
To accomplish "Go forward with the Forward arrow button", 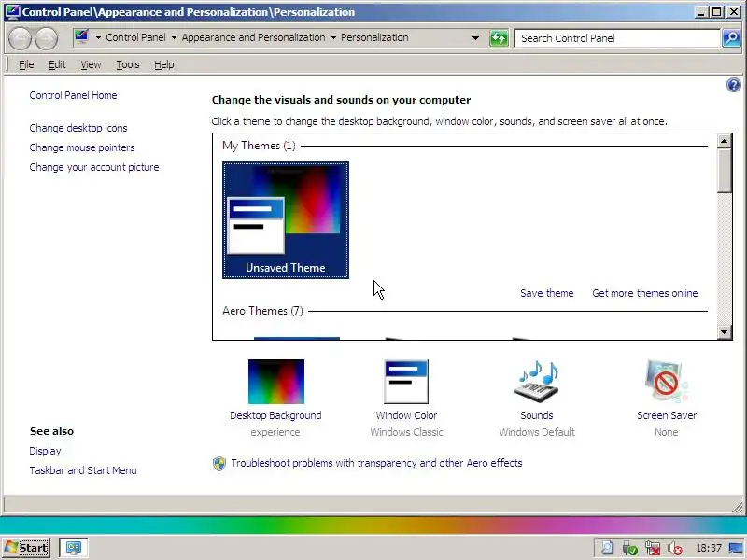I will point(46,38).
